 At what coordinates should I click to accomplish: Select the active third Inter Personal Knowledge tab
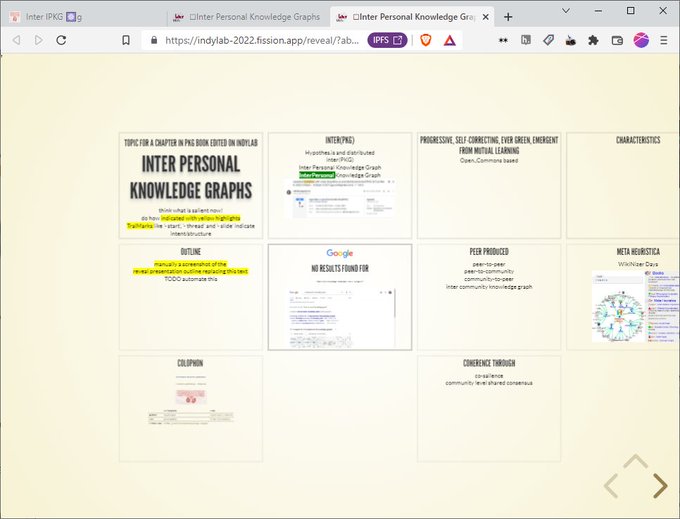(412, 17)
